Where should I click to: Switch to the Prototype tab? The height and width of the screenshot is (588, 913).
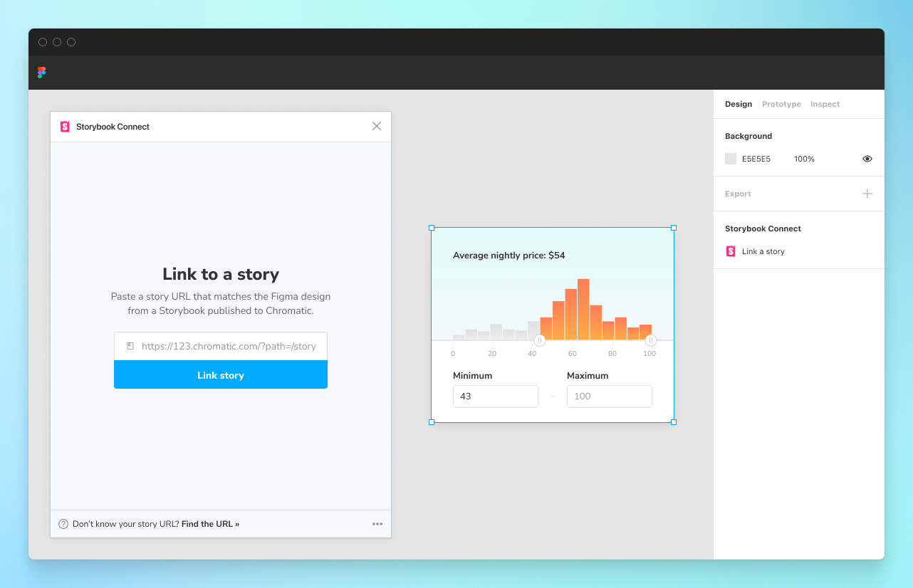781,104
